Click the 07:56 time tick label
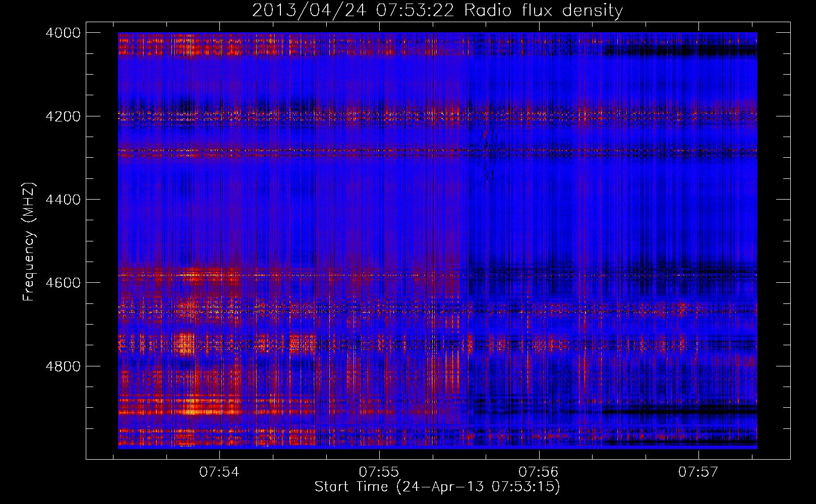 point(539,472)
